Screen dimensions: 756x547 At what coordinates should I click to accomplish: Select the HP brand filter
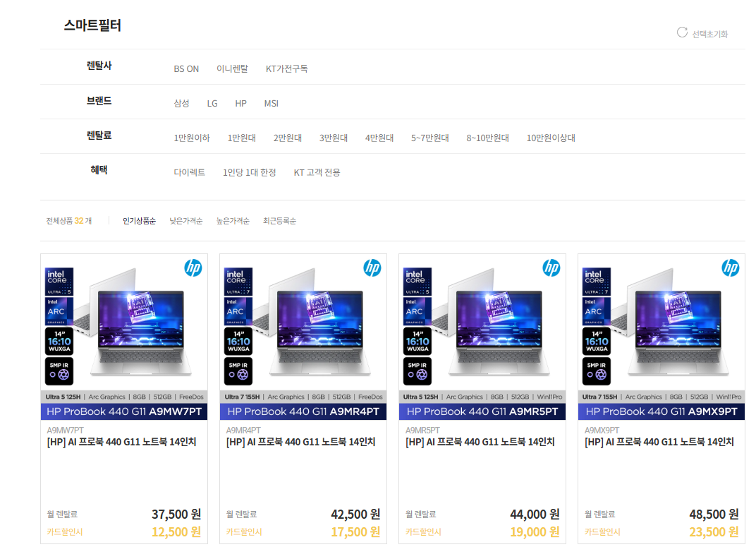pos(240,103)
